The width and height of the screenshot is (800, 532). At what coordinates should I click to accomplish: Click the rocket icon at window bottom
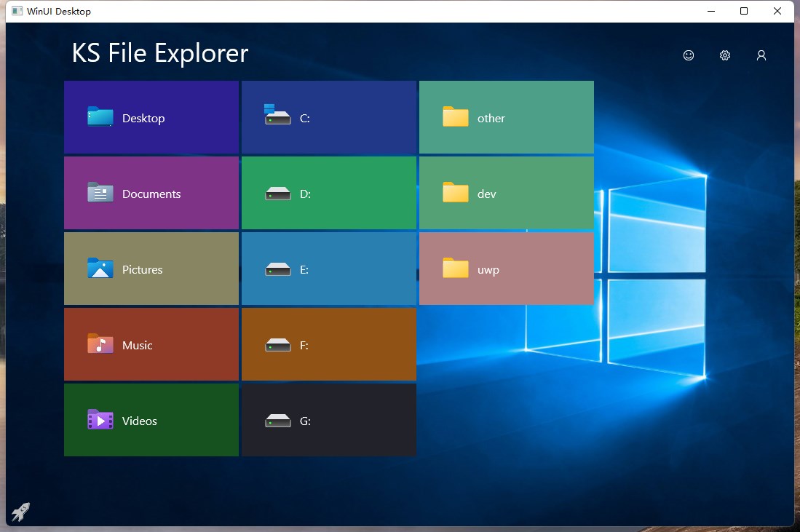coord(21,512)
